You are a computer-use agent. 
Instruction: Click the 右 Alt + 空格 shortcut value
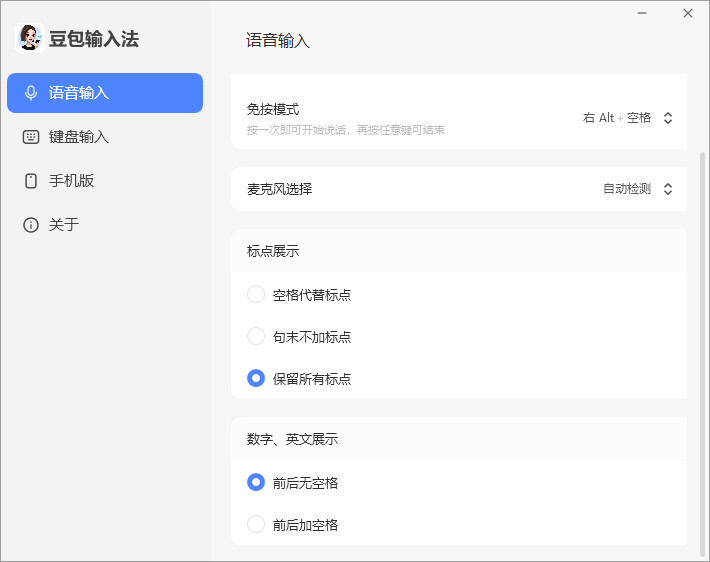pos(617,118)
